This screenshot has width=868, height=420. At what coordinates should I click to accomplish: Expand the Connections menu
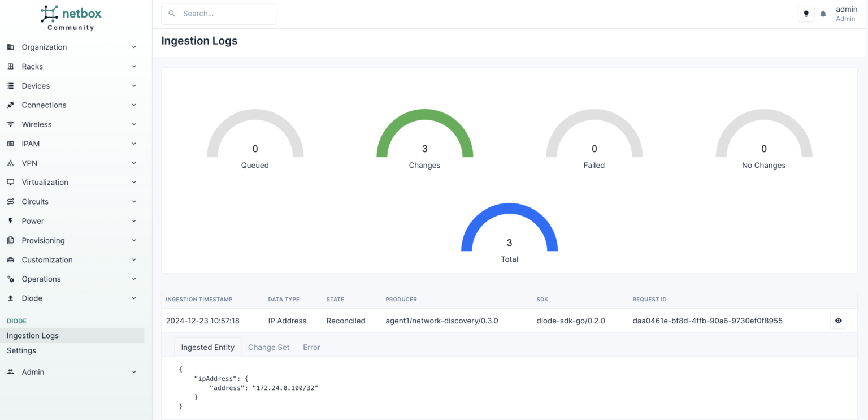tap(133, 105)
